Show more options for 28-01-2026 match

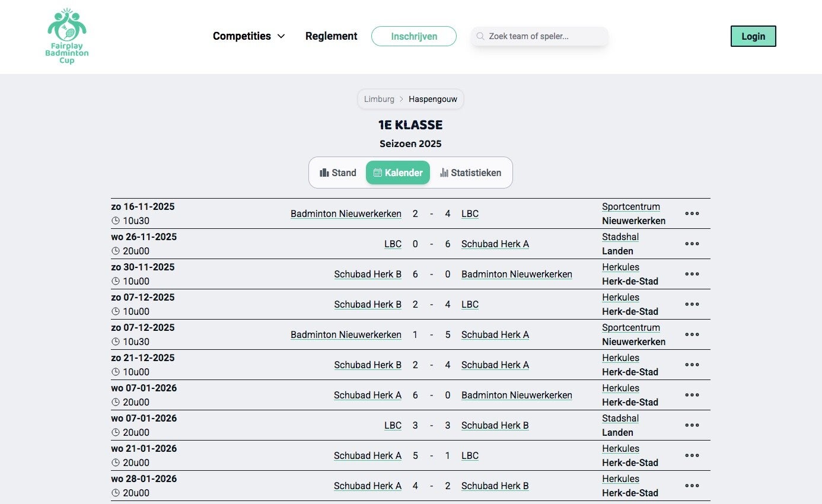click(692, 486)
